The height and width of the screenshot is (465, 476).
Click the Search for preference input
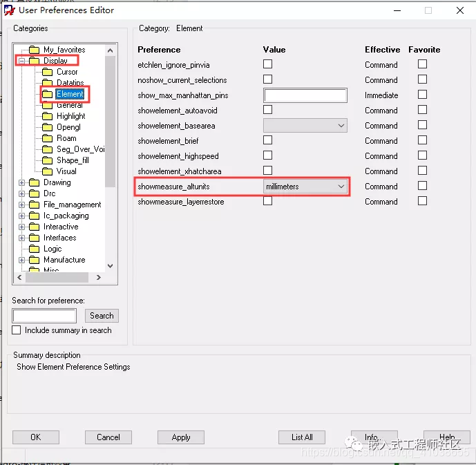44,316
